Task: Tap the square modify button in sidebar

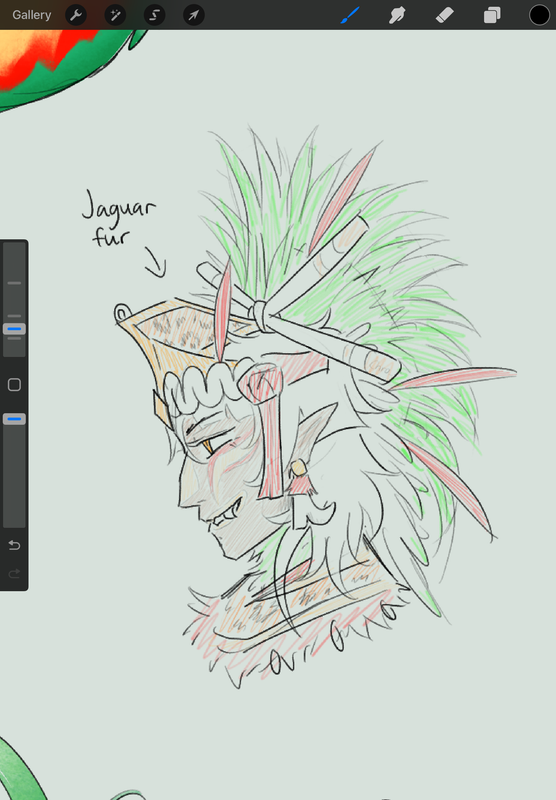Action: pos(14,385)
